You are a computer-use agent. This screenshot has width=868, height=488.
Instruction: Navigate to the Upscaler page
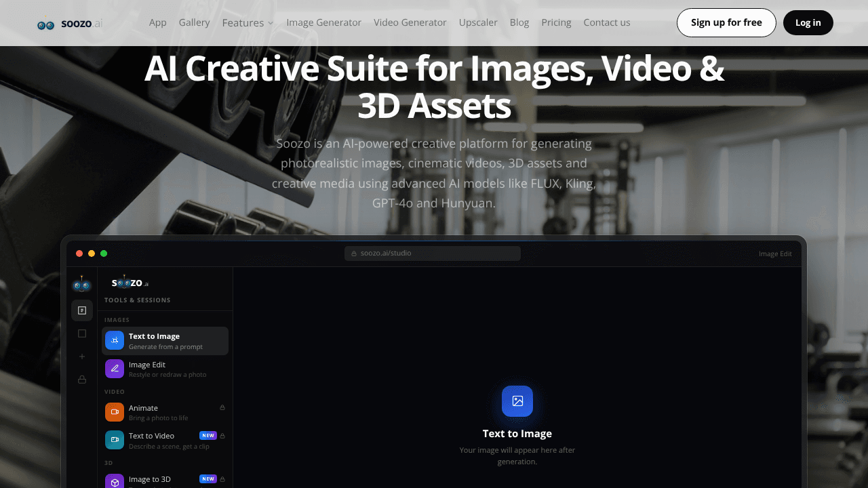[478, 22]
